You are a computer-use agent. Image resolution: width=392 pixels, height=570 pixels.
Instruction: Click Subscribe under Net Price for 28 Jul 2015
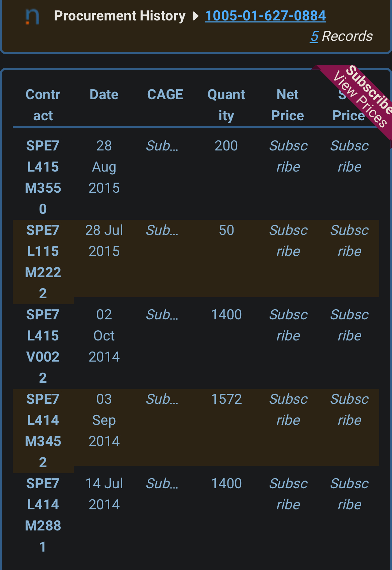click(x=288, y=241)
